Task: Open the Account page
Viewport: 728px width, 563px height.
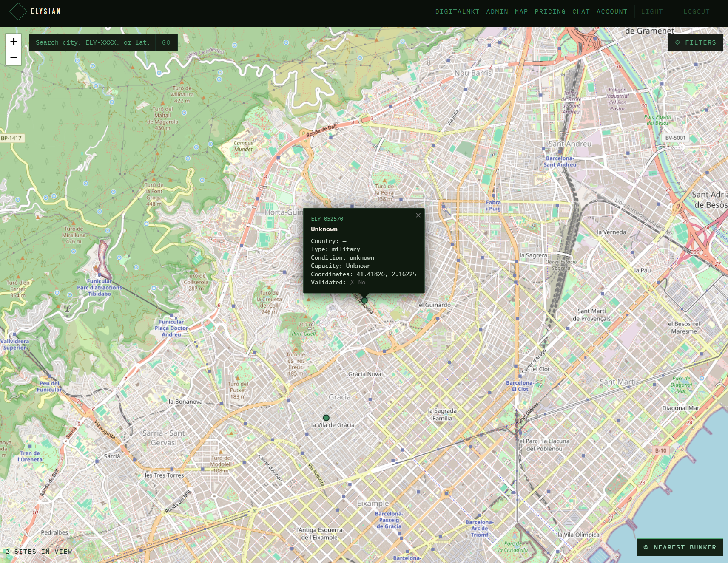Action: click(612, 11)
